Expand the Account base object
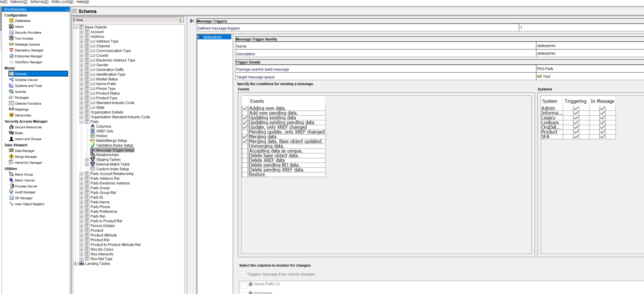 [x=81, y=32]
